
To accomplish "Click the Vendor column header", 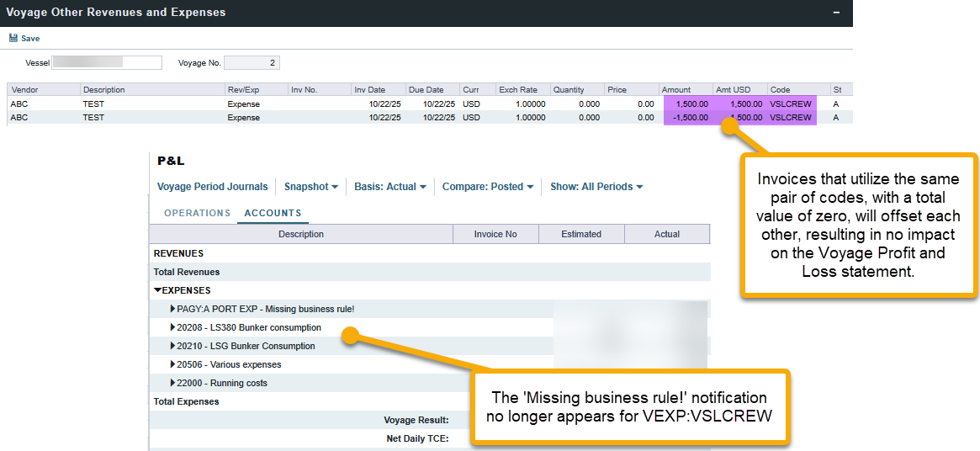I will 44,89.
